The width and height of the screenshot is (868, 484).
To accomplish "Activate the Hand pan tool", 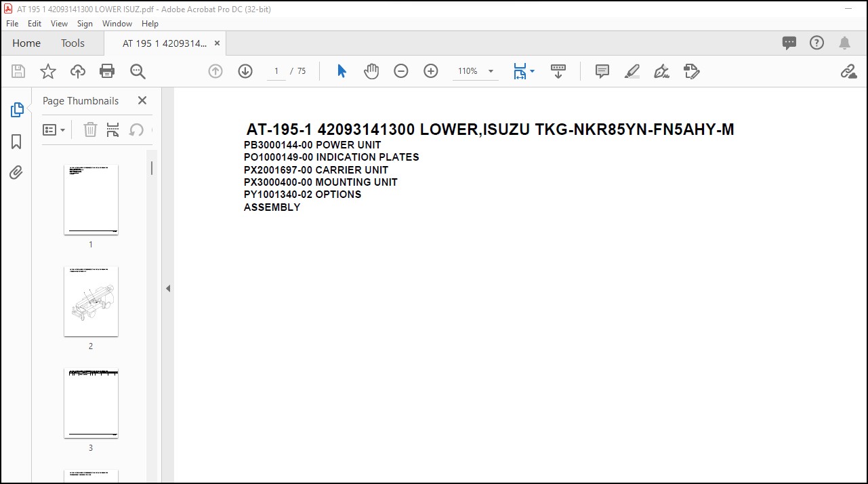I will click(371, 71).
